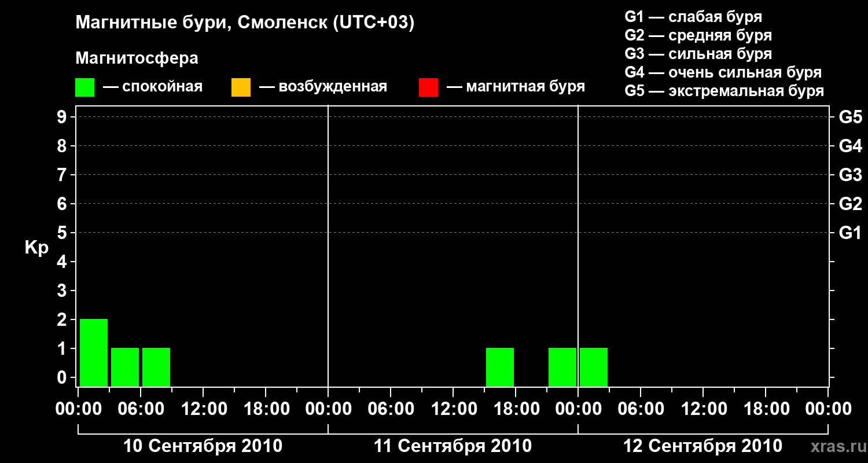The height and width of the screenshot is (463, 868).
Task: Click the G5 label on the right axis
Action: coord(851,117)
